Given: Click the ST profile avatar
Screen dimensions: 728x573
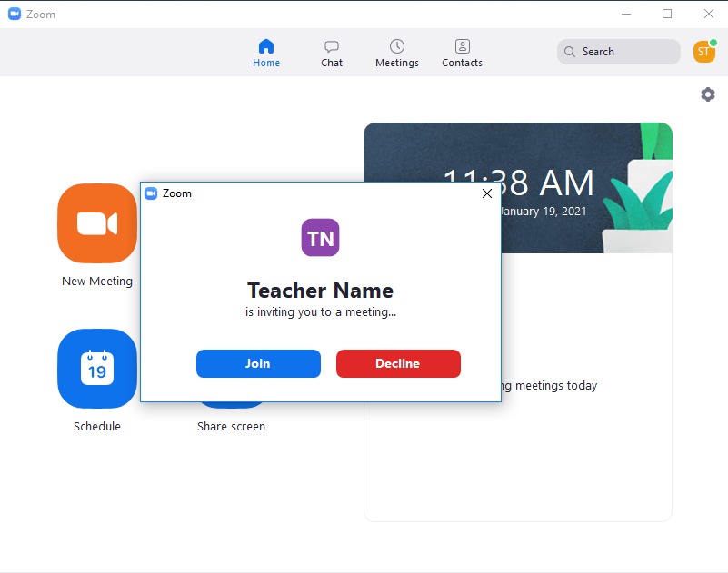Looking at the screenshot, I should (703, 52).
